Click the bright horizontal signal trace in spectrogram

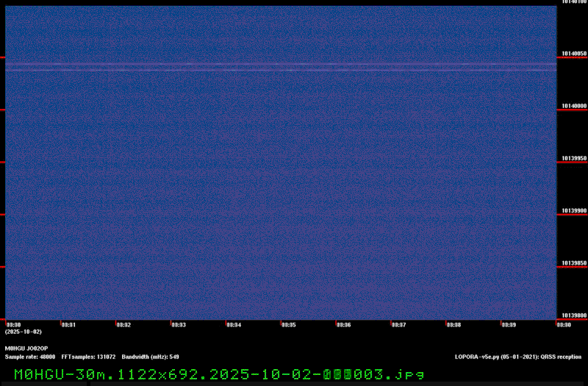click(279, 66)
